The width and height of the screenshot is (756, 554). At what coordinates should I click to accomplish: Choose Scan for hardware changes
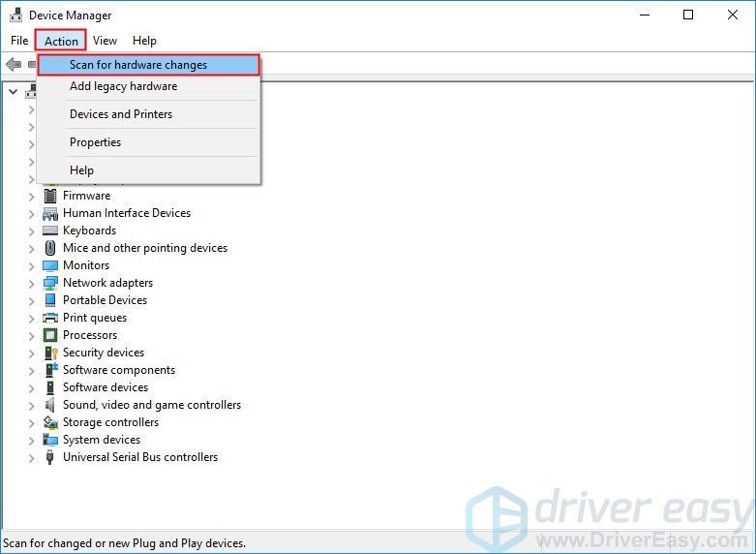click(148, 65)
